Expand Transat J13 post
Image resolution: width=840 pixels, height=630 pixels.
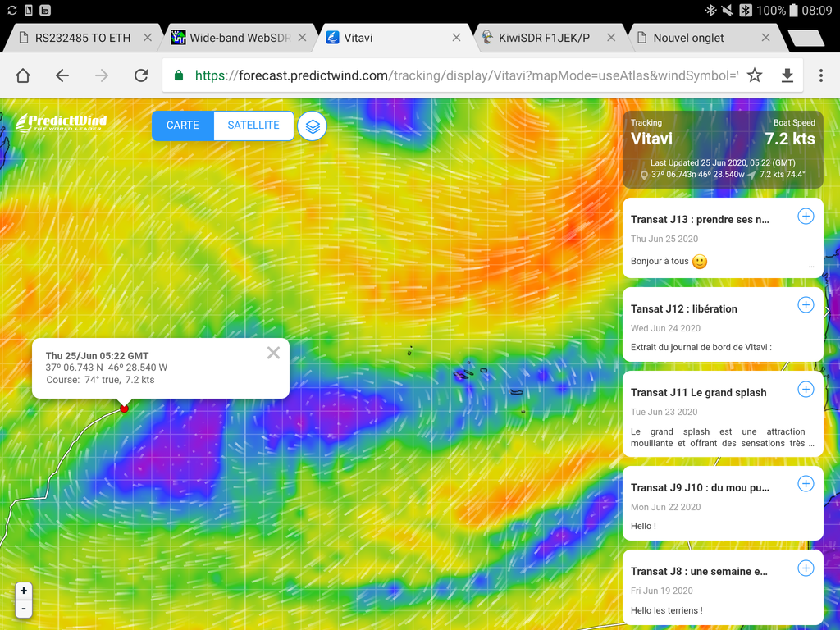(x=806, y=217)
